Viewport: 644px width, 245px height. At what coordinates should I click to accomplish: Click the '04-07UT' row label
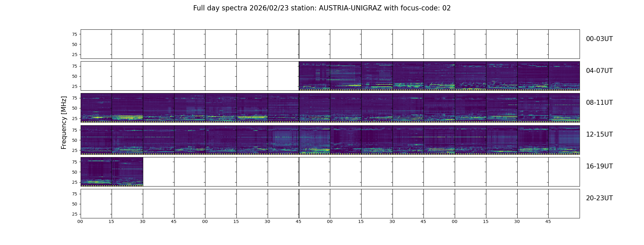(x=599, y=71)
